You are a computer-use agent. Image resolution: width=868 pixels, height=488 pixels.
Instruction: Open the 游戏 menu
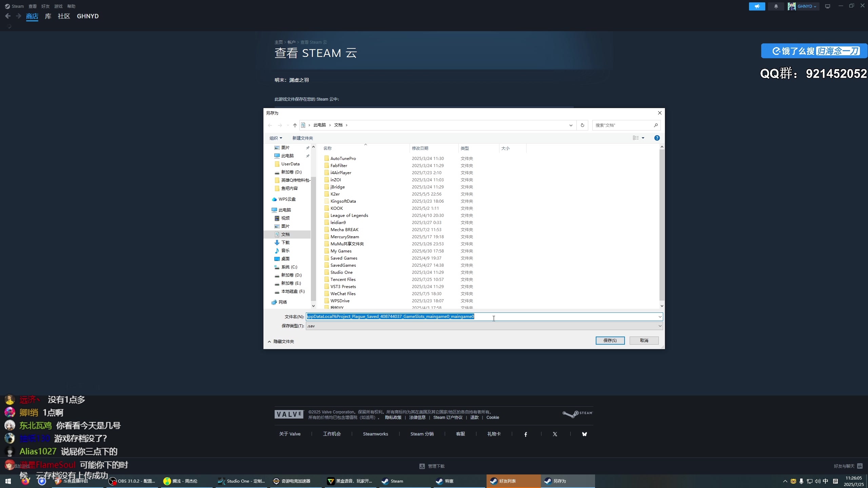click(58, 6)
